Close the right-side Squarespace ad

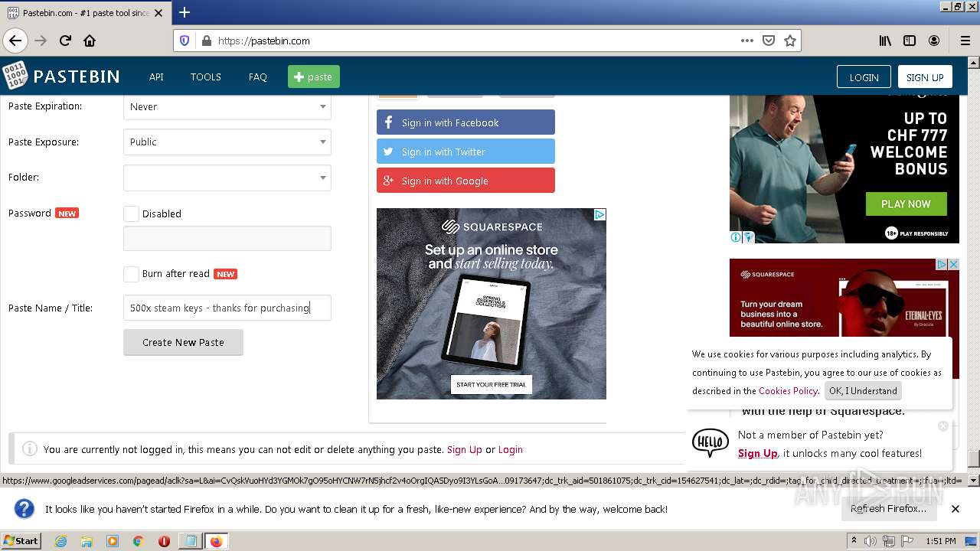[953, 264]
